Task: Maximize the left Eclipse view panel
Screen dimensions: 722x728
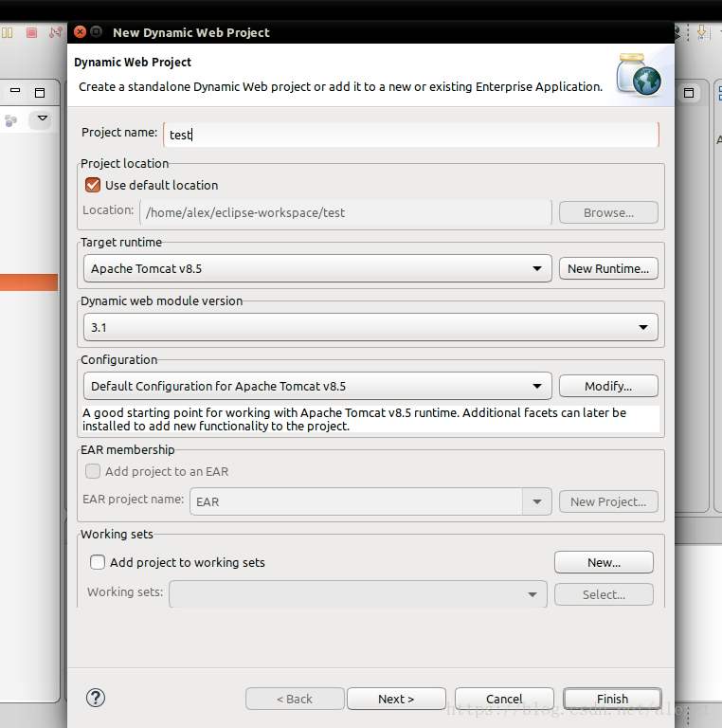Action: tap(40, 93)
